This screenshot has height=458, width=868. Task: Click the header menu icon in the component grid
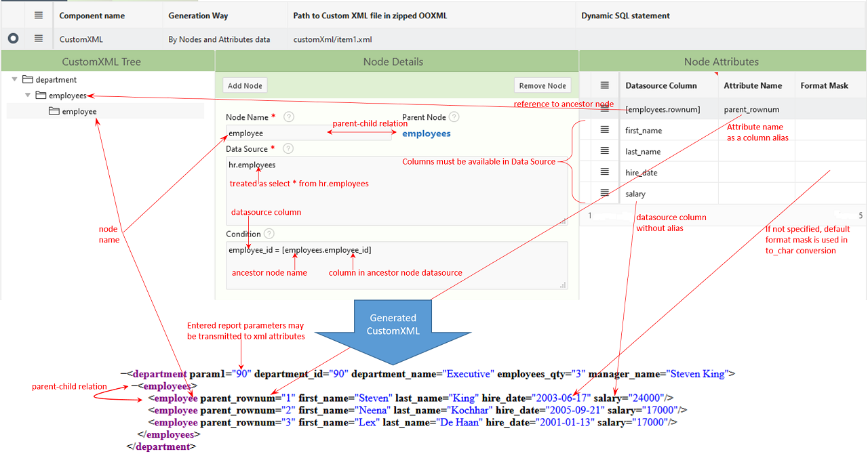click(39, 15)
